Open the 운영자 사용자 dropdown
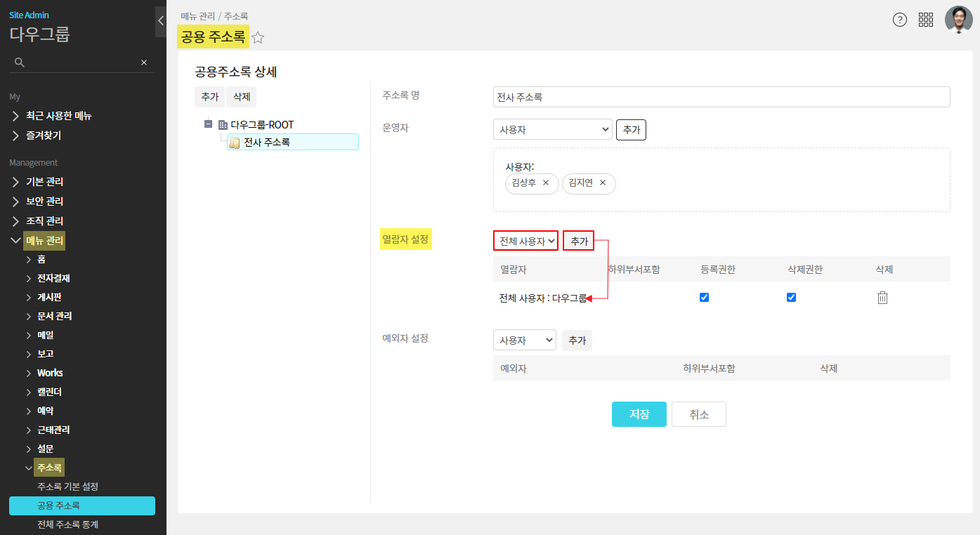 tap(553, 129)
